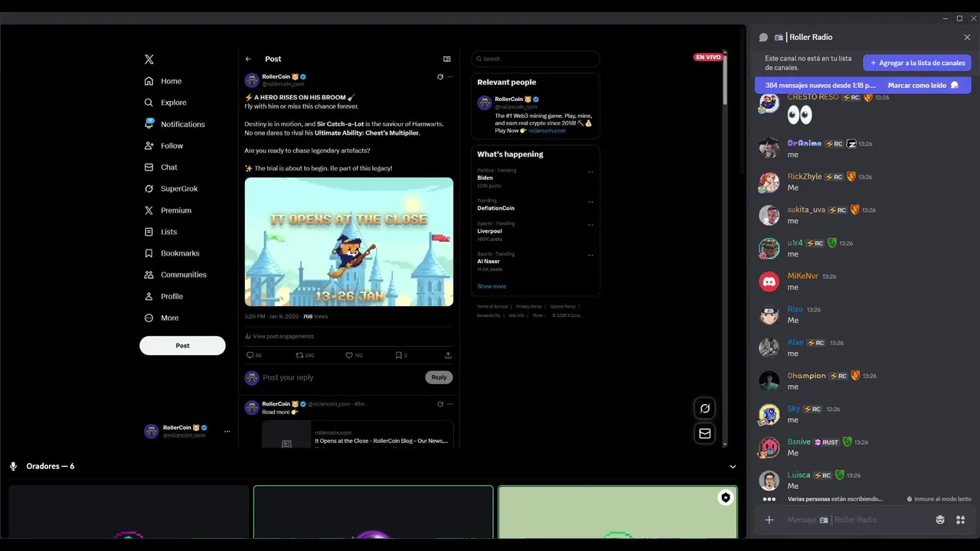Image resolution: width=980 pixels, height=551 pixels.
Task: Click the microphone icon beside Oradores
Action: [x=13, y=466]
